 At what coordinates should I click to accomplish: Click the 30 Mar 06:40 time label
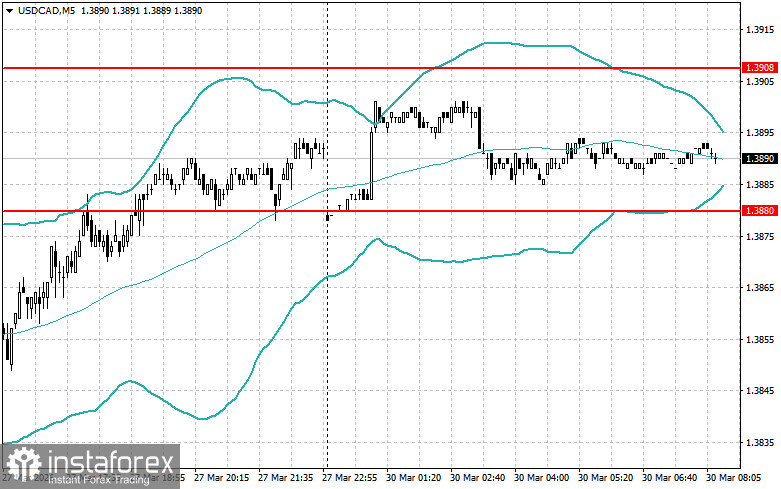669,478
